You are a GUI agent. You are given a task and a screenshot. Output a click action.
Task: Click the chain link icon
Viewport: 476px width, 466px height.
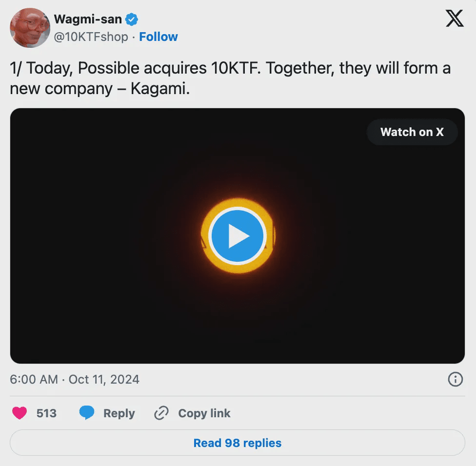point(161,413)
